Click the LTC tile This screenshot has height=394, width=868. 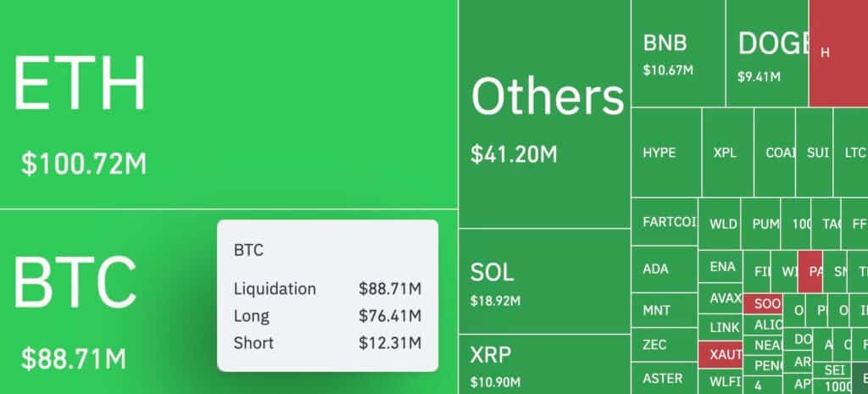[x=852, y=153]
